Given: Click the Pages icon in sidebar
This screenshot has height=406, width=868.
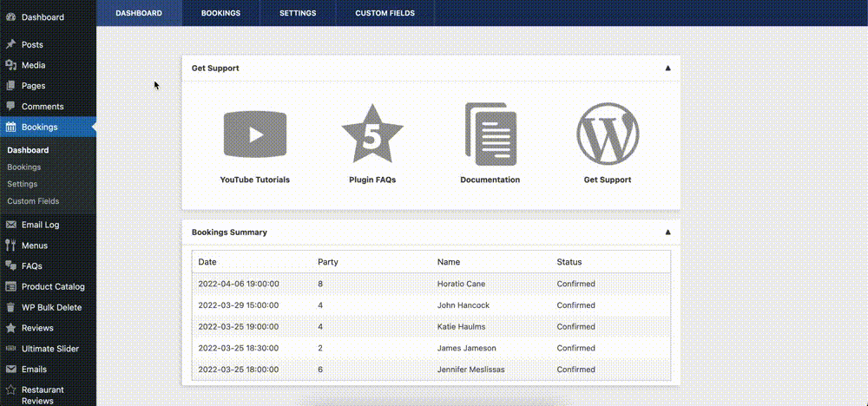Looking at the screenshot, I should (x=10, y=86).
